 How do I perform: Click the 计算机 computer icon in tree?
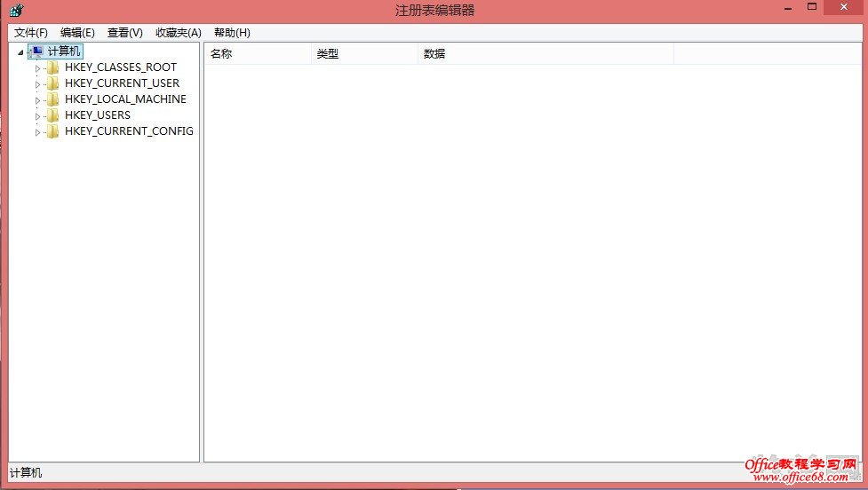37,51
